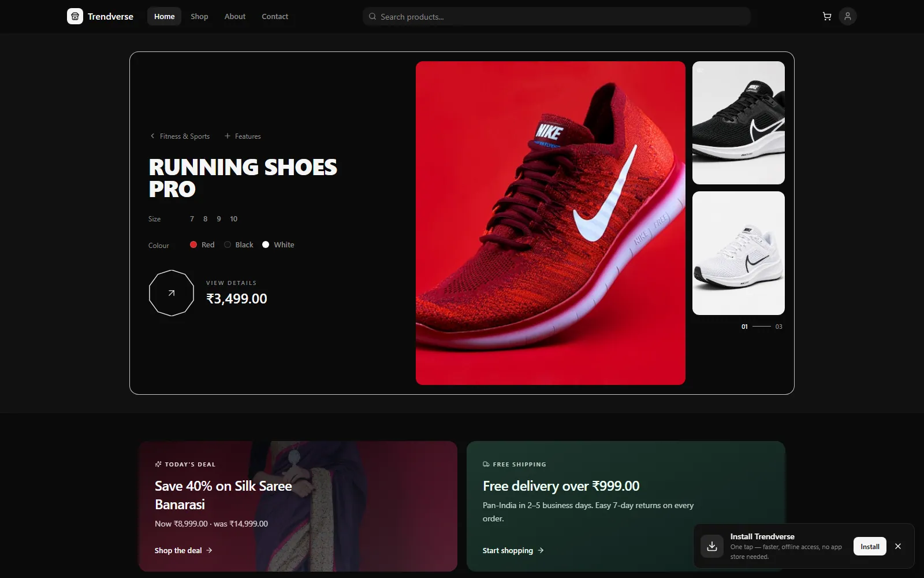This screenshot has height=578, width=924.
Task: Click the 03 slide indicator
Action: pos(779,327)
